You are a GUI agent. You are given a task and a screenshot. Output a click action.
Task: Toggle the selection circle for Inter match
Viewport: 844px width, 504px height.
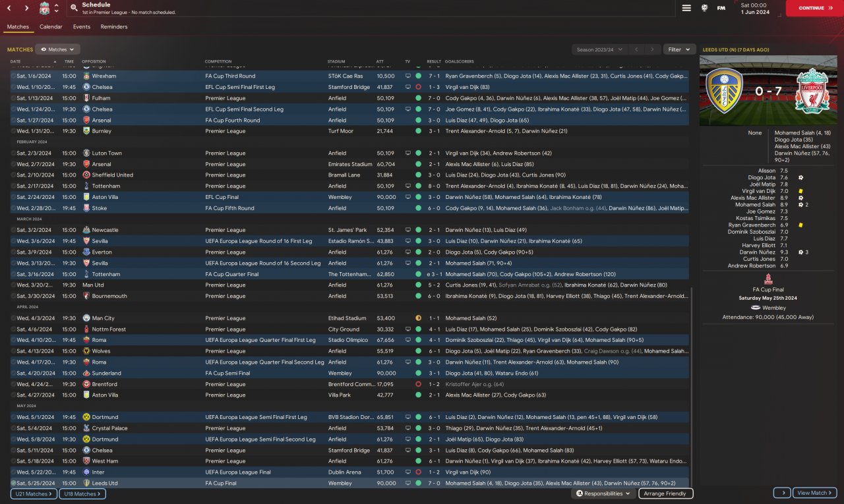click(x=13, y=472)
